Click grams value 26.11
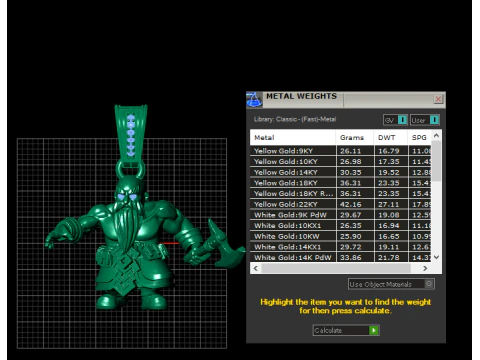 click(350, 151)
